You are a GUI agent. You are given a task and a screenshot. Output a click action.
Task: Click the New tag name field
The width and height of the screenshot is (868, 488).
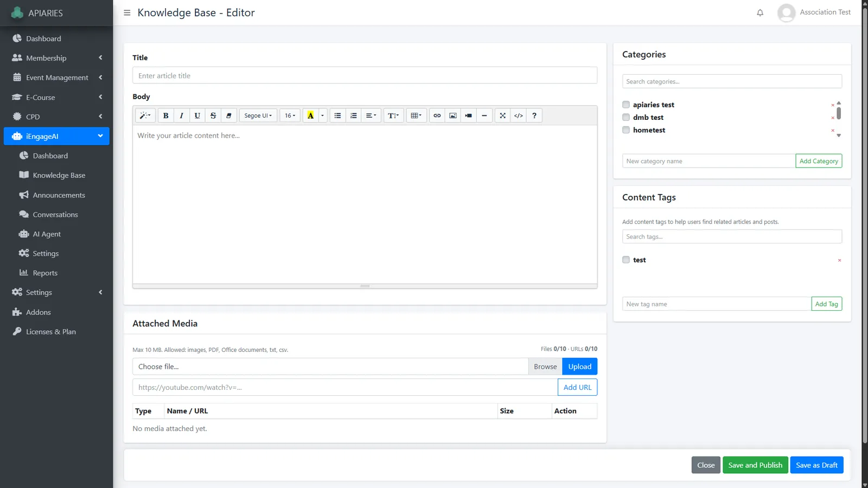(717, 304)
